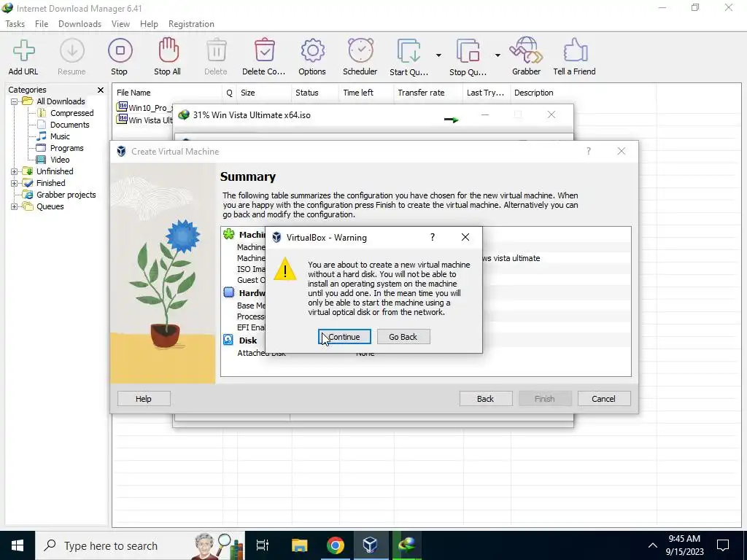Open the Windows Start menu
The height and width of the screenshot is (560, 747).
tap(18, 545)
